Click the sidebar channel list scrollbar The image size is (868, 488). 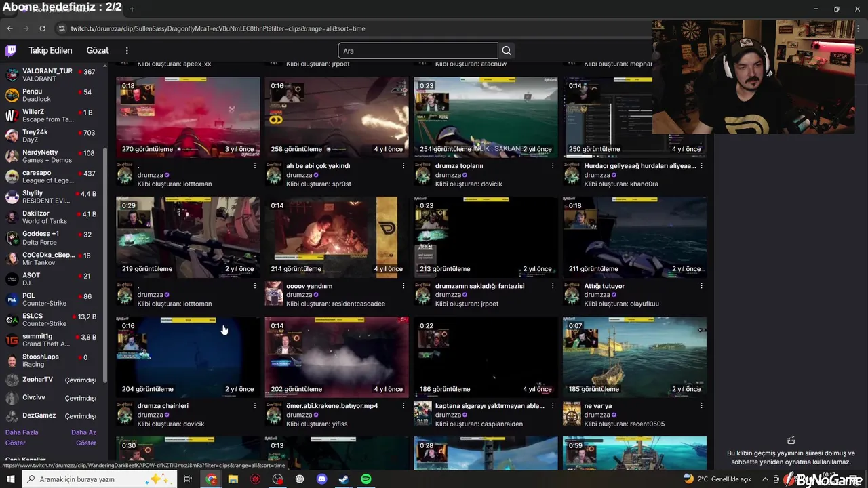click(x=105, y=264)
